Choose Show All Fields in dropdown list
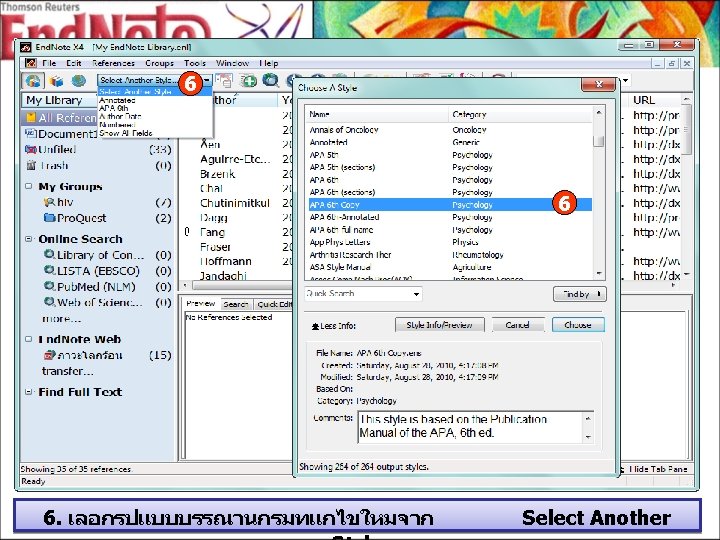 [x=154, y=133]
